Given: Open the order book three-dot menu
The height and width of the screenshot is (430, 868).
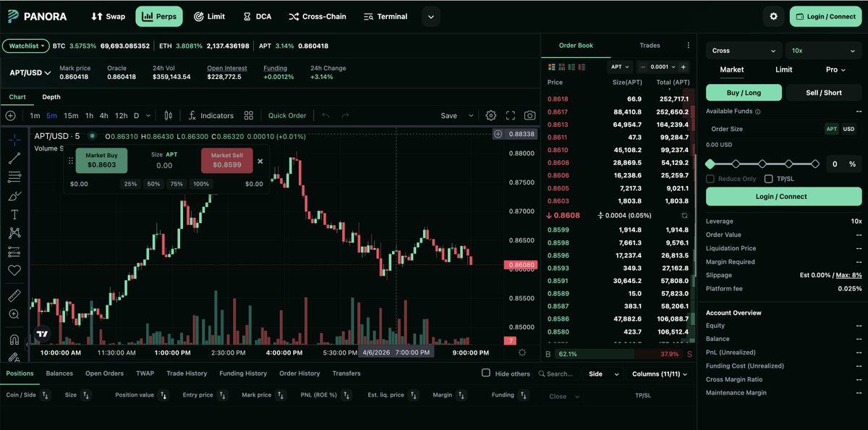Looking at the screenshot, I should 689,46.
